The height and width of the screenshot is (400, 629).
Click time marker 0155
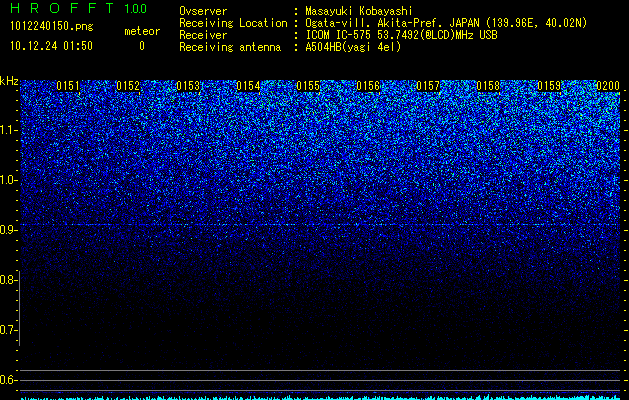308,86
